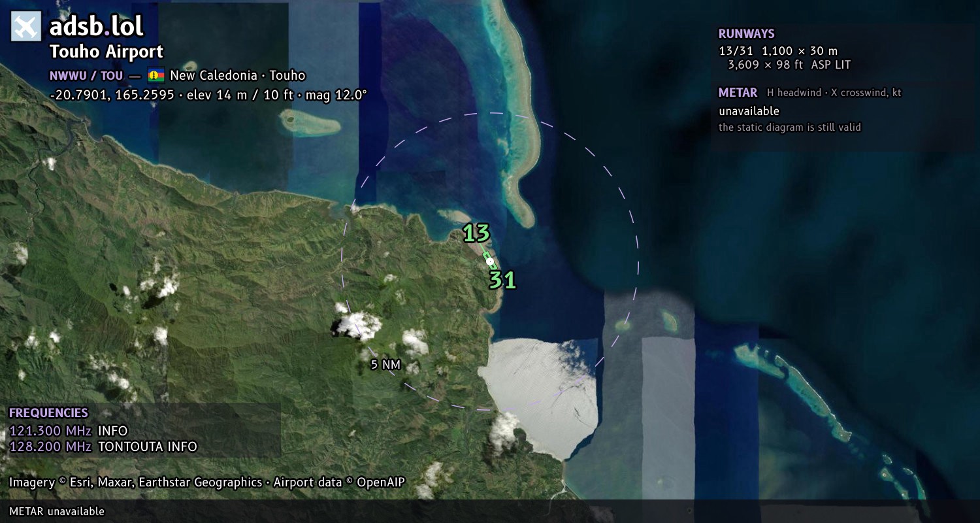Click the New Caledonia flag icon

click(x=156, y=75)
